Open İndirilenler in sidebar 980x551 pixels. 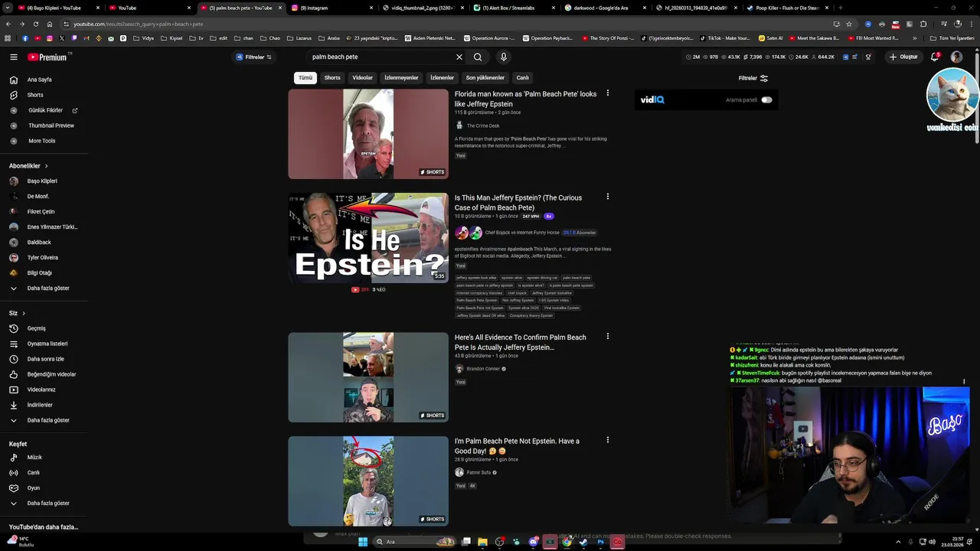tap(40, 405)
